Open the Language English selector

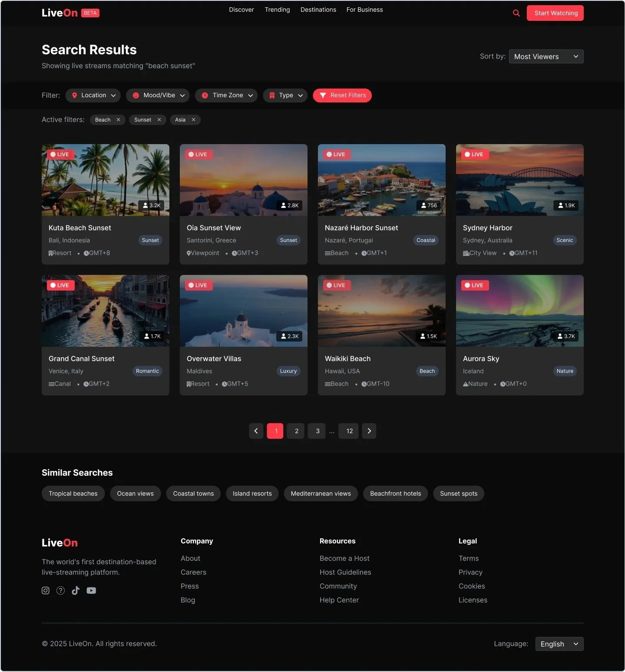click(559, 644)
